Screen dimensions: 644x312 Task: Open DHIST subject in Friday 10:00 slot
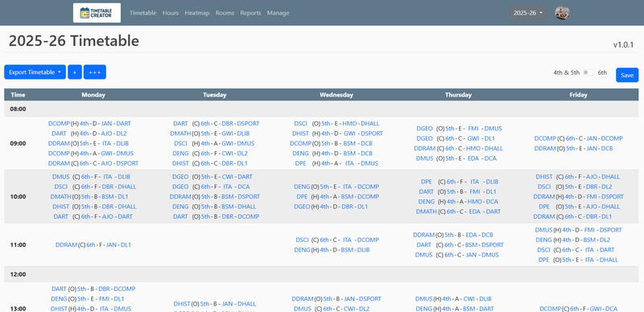[x=544, y=177]
